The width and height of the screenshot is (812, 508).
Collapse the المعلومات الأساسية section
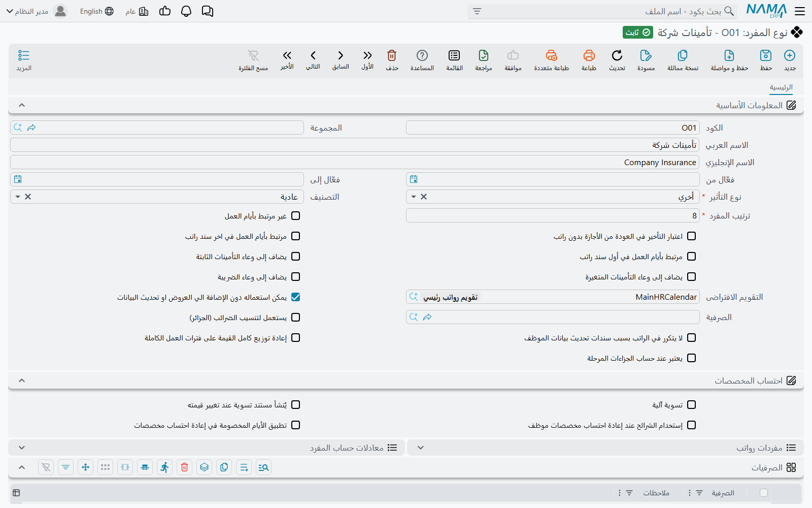22,105
